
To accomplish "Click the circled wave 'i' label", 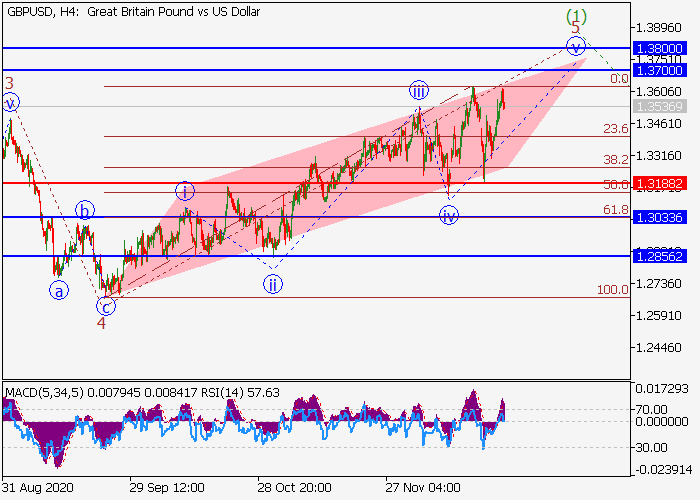I will point(185,192).
